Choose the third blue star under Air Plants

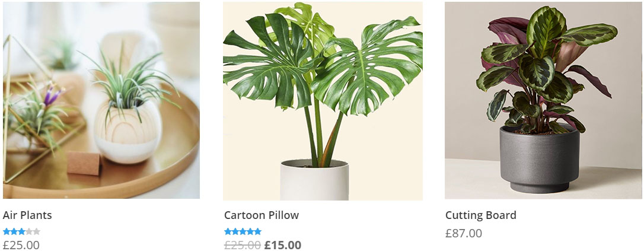(x=21, y=231)
